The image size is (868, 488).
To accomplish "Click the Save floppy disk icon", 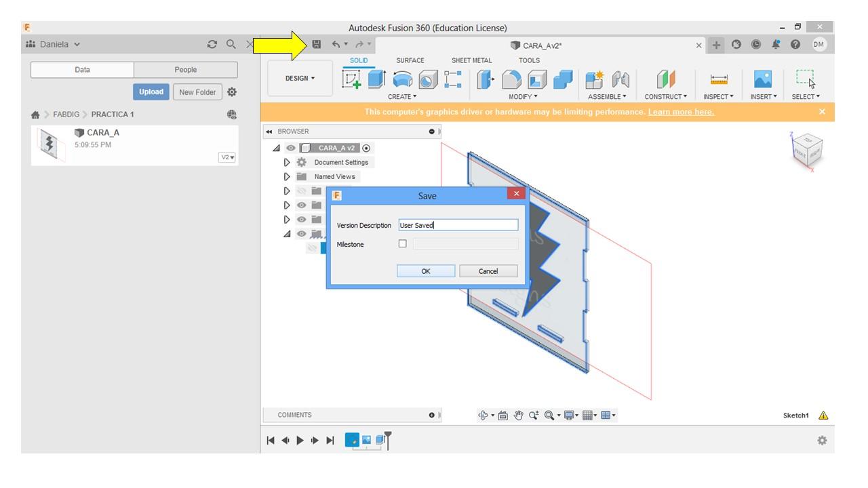I will point(316,45).
